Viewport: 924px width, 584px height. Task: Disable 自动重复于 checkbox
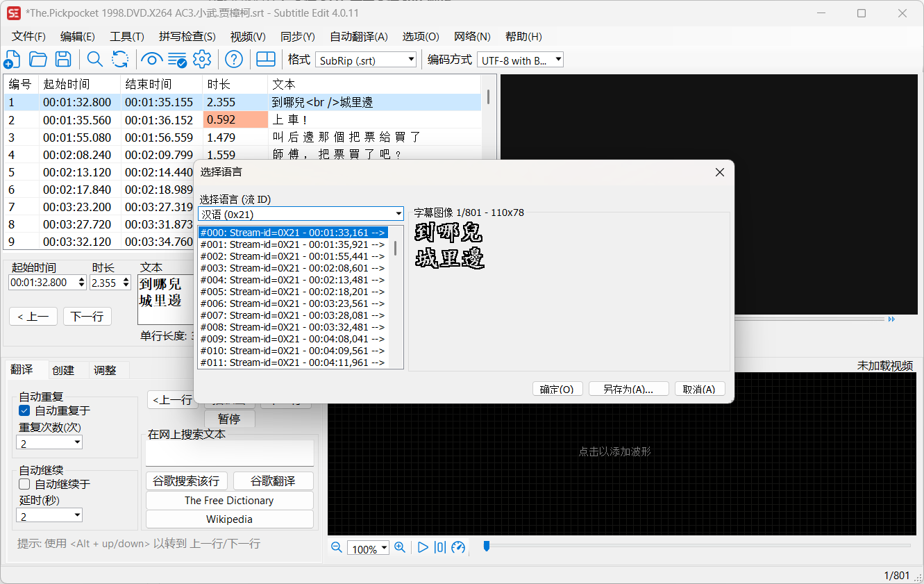[x=24, y=410]
